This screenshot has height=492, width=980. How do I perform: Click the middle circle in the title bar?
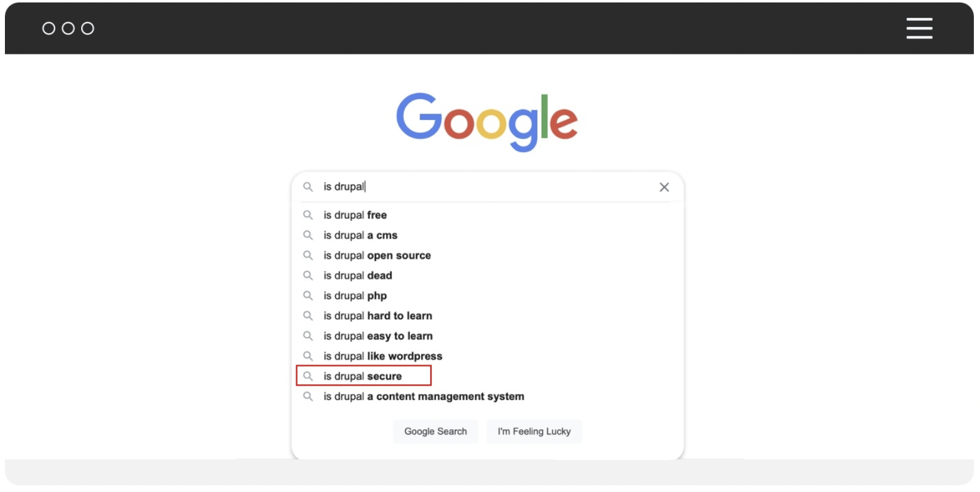pos(68,28)
